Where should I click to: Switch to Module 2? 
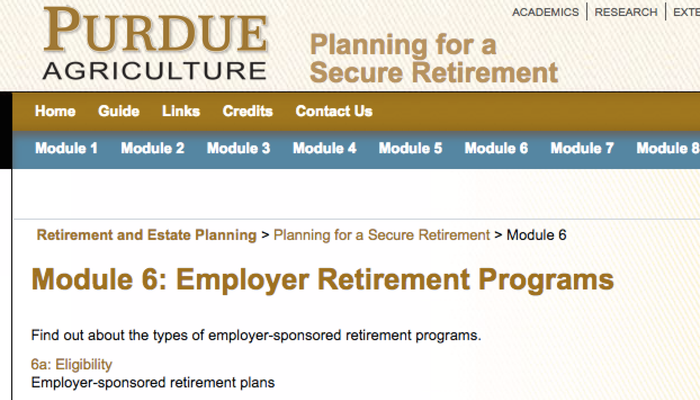pos(153,148)
